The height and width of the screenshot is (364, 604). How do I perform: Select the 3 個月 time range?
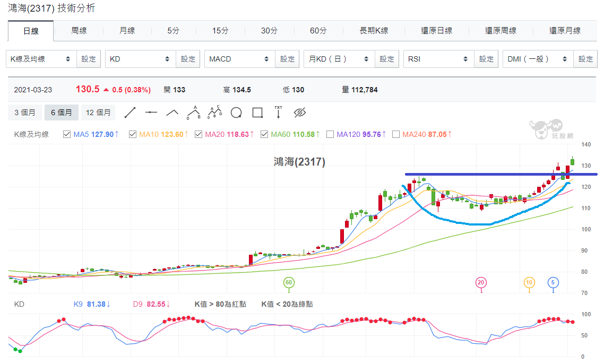coord(25,112)
